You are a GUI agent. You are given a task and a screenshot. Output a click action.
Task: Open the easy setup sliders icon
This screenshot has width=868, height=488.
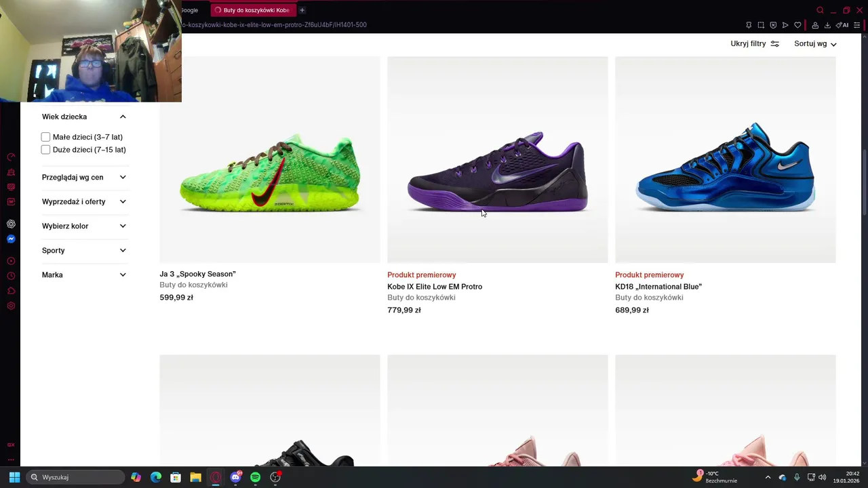(x=857, y=25)
